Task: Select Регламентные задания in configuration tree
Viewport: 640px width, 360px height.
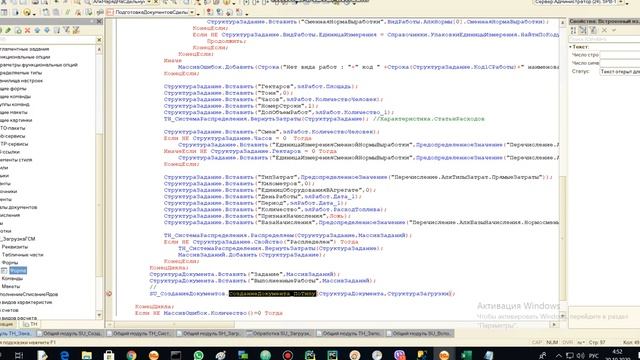Action: pyautogui.click(x=24, y=49)
